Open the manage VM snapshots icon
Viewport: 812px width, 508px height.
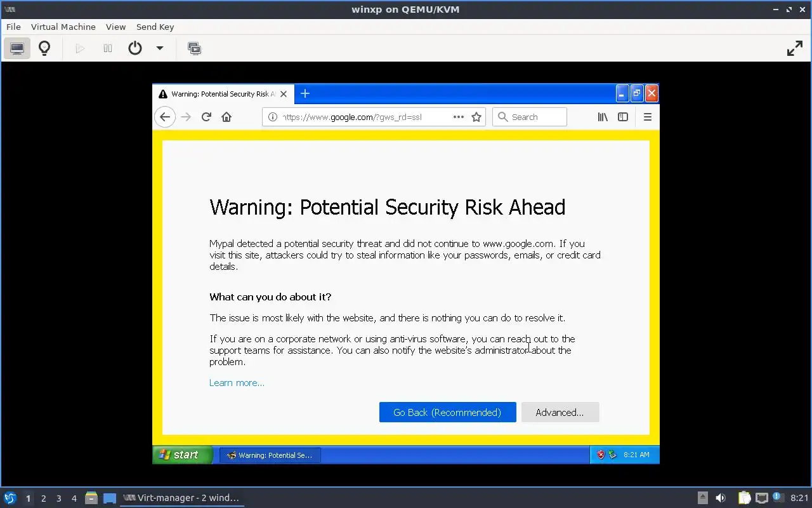pyautogui.click(x=195, y=48)
